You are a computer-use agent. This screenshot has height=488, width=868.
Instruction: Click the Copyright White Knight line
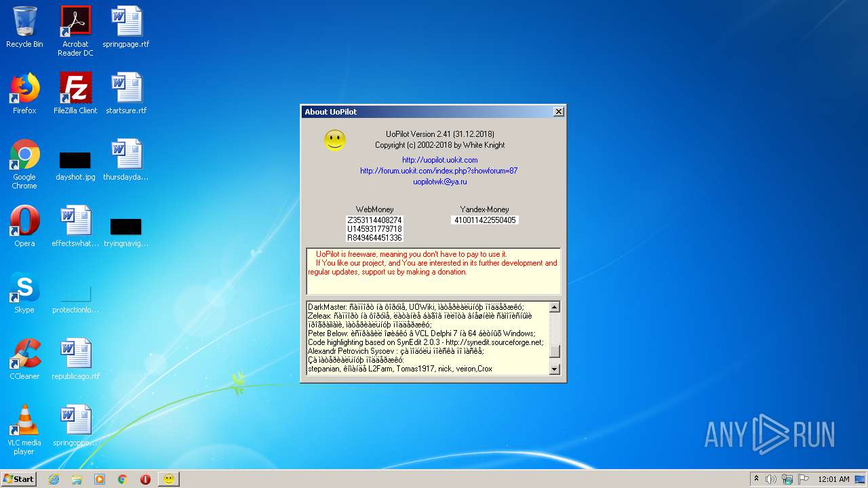click(x=439, y=145)
